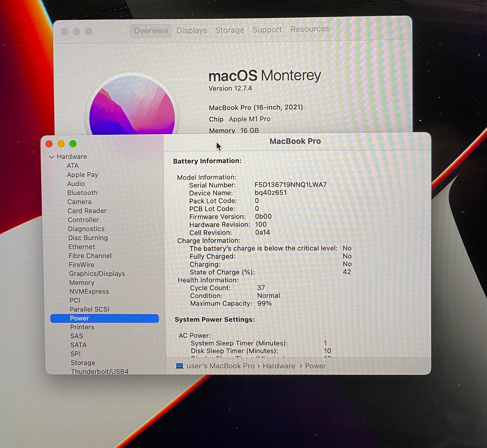Open the PCI sidebar entry
487x448 pixels.
pos(75,300)
